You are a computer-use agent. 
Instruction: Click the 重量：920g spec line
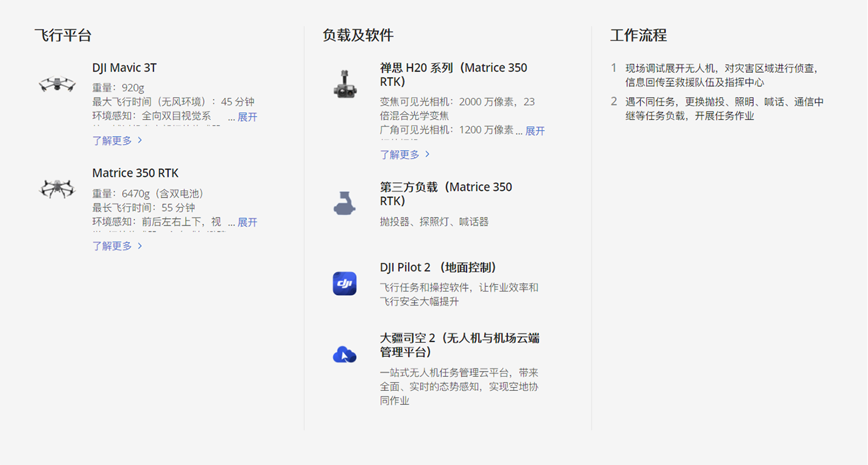118,87
